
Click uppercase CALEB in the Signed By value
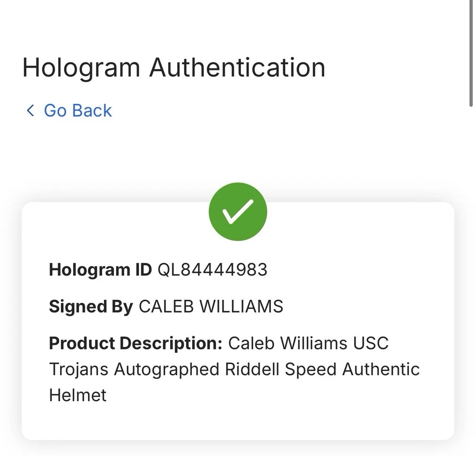click(166, 306)
